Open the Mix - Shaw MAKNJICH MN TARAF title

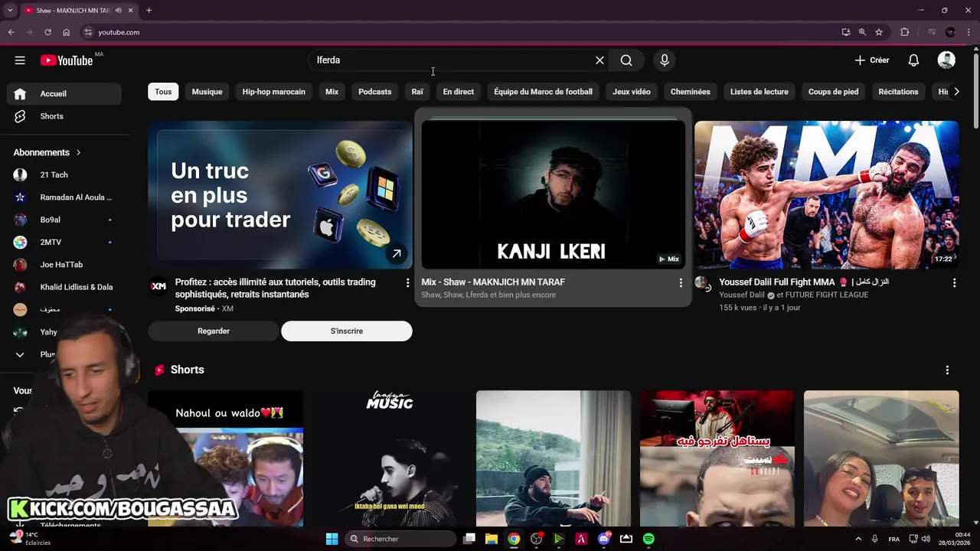point(493,282)
